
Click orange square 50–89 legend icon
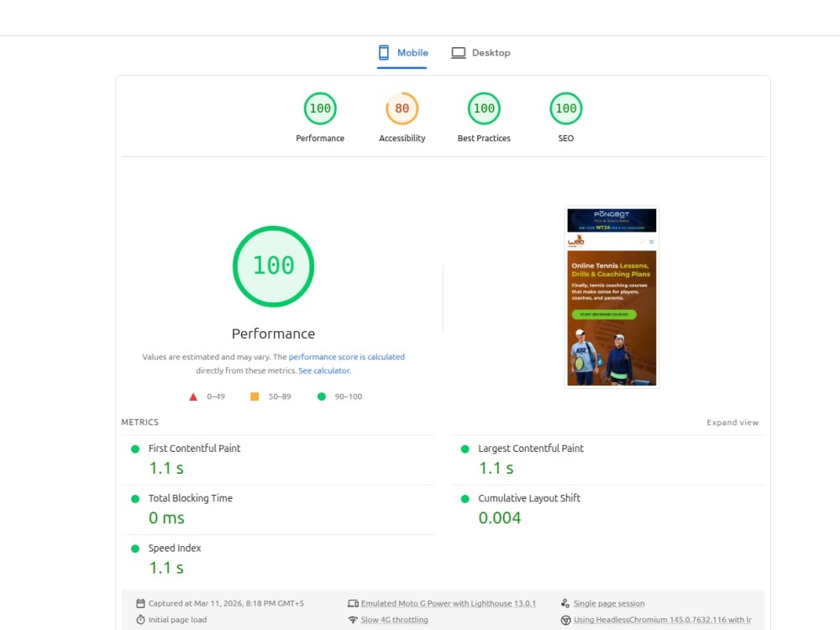coord(255,396)
